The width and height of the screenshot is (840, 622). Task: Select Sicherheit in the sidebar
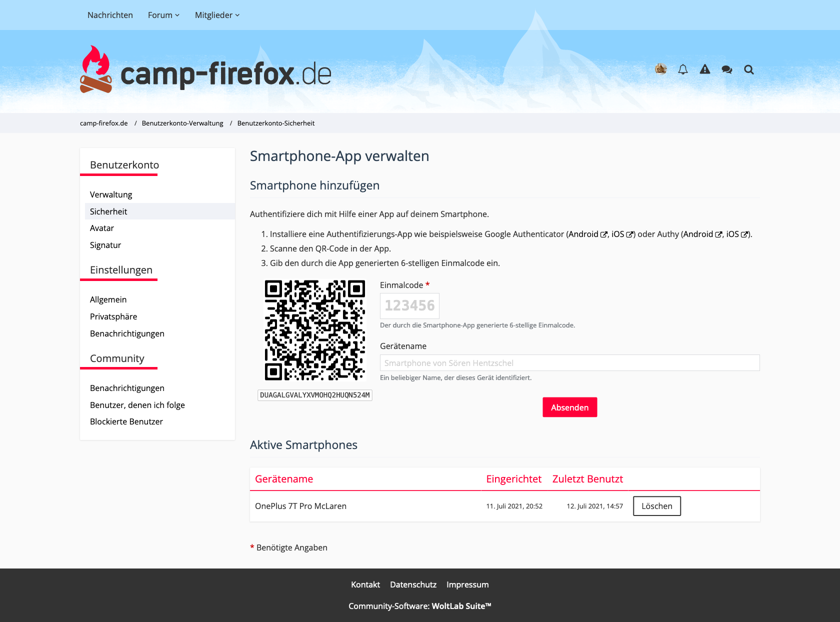click(160, 211)
